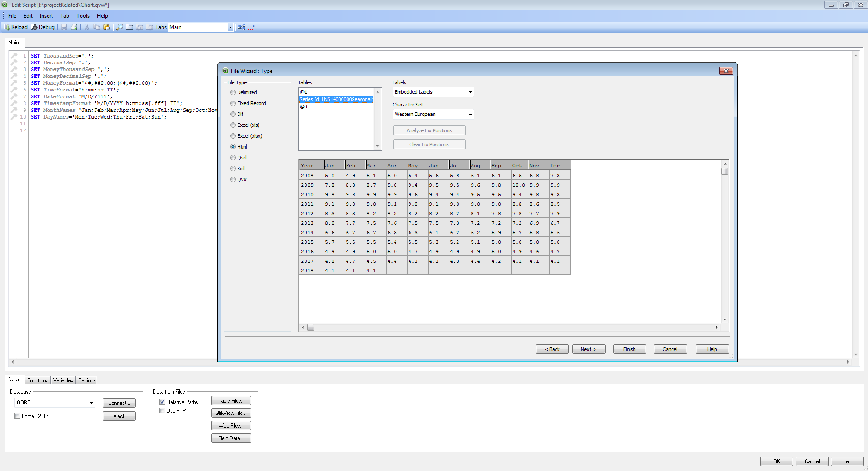The height and width of the screenshot is (471, 868).
Task: Choose the Xml file type
Action: [238, 168]
